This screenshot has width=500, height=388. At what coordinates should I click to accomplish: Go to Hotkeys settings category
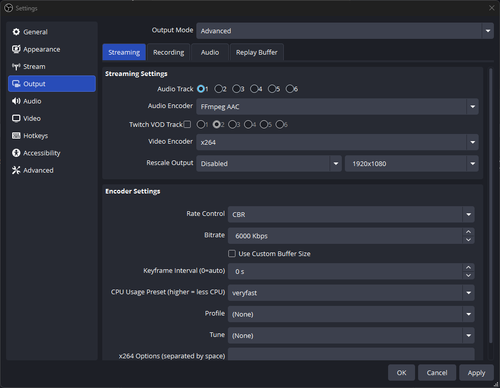click(52, 136)
